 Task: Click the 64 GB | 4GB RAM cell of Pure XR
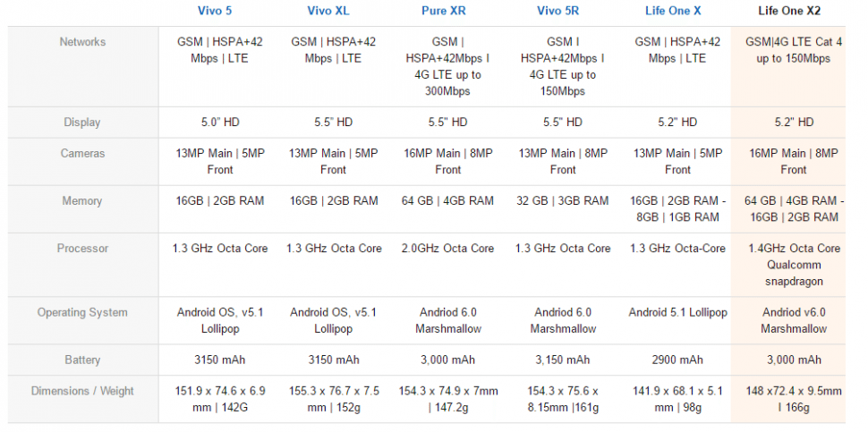[447, 200]
